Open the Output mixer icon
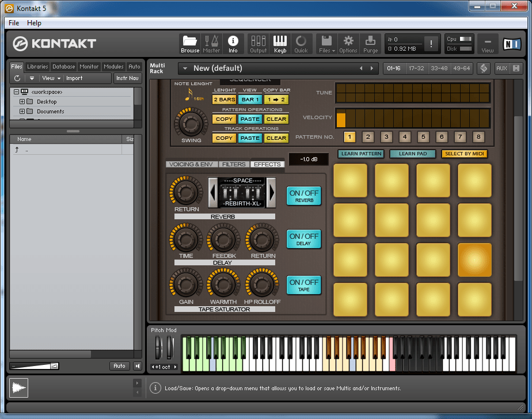 click(x=258, y=44)
